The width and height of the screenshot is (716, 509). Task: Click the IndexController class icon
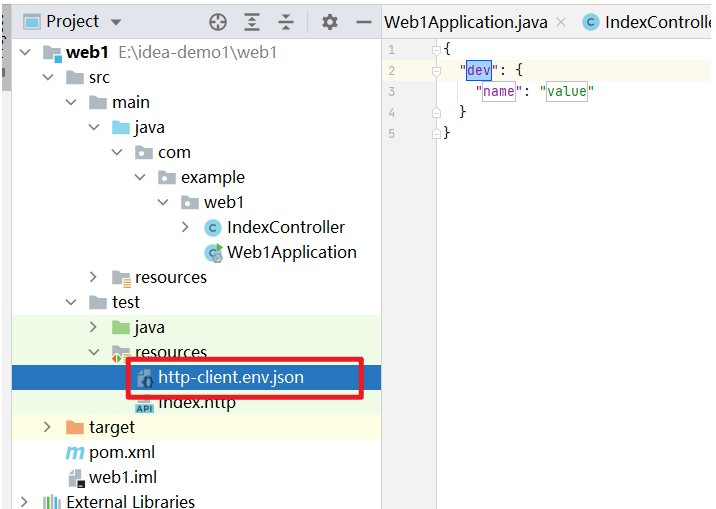212,228
